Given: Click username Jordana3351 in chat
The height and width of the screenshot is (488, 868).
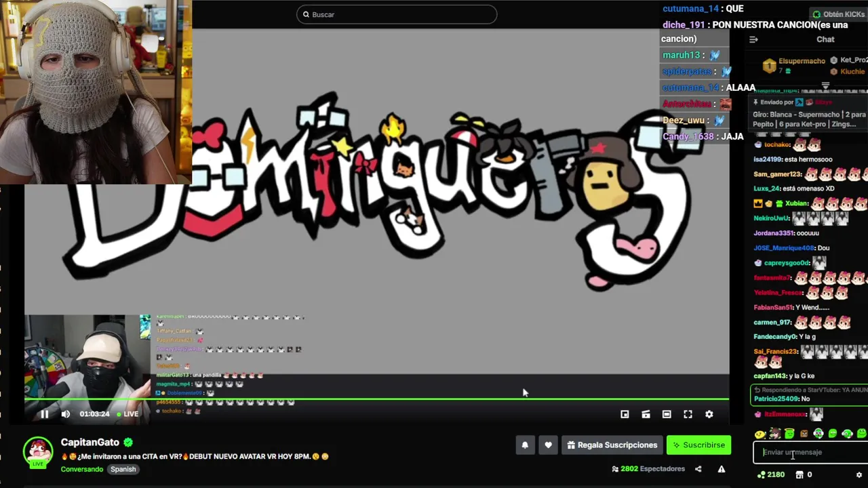Looking at the screenshot, I should [x=772, y=233].
